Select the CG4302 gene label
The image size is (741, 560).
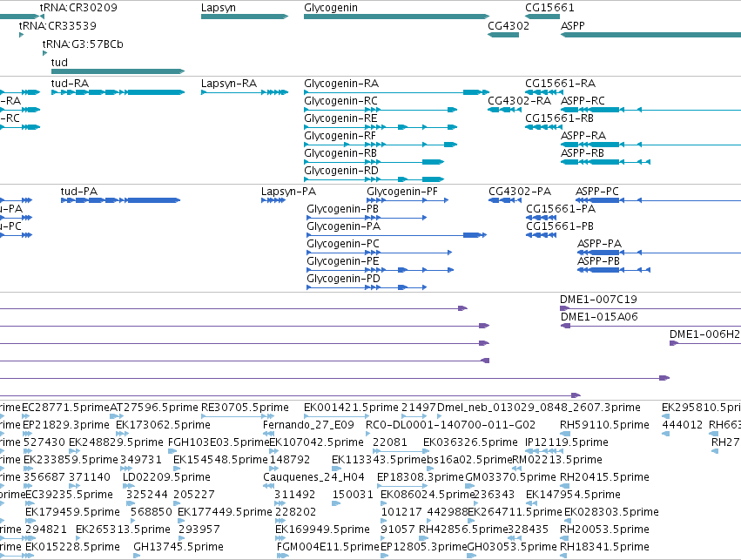(x=509, y=25)
